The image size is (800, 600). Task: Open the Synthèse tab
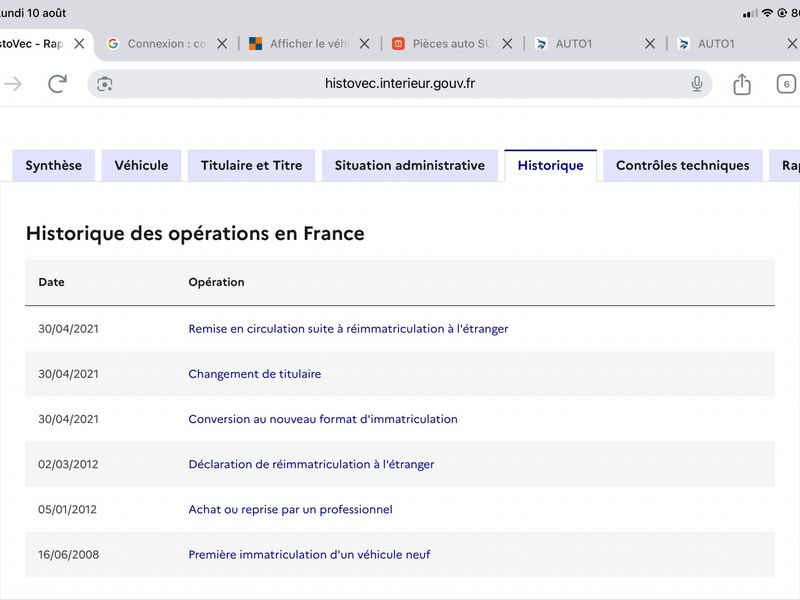[x=54, y=165]
